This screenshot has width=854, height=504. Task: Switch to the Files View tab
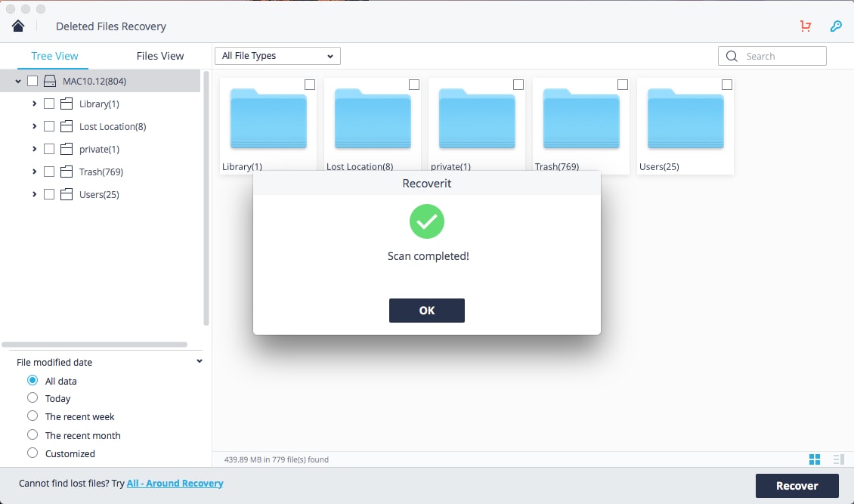(x=160, y=56)
